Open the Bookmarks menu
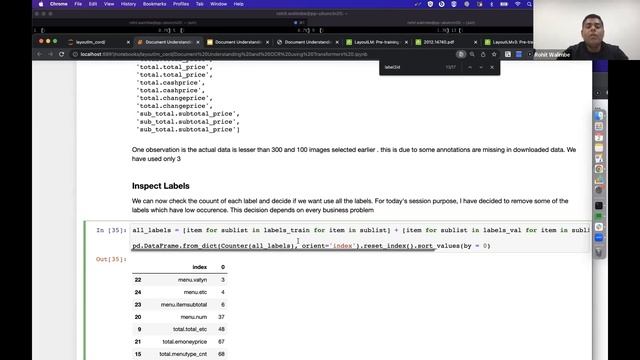 point(154,4)
